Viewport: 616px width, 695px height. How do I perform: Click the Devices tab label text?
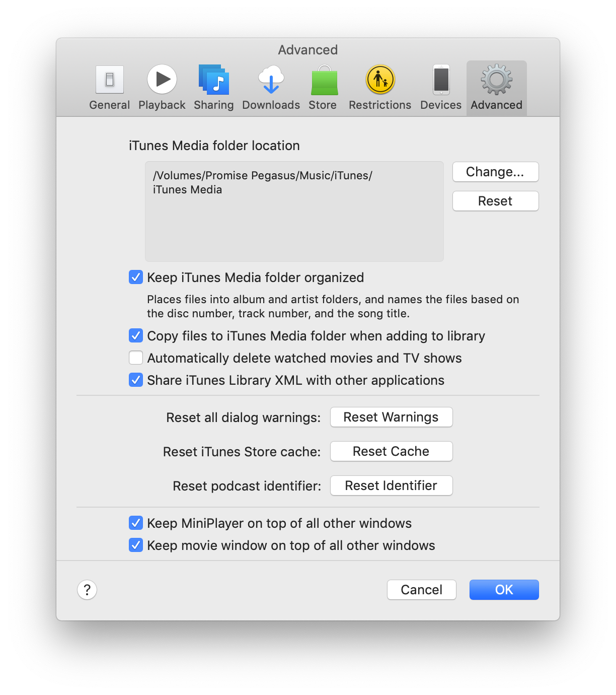tap(441, 105)
